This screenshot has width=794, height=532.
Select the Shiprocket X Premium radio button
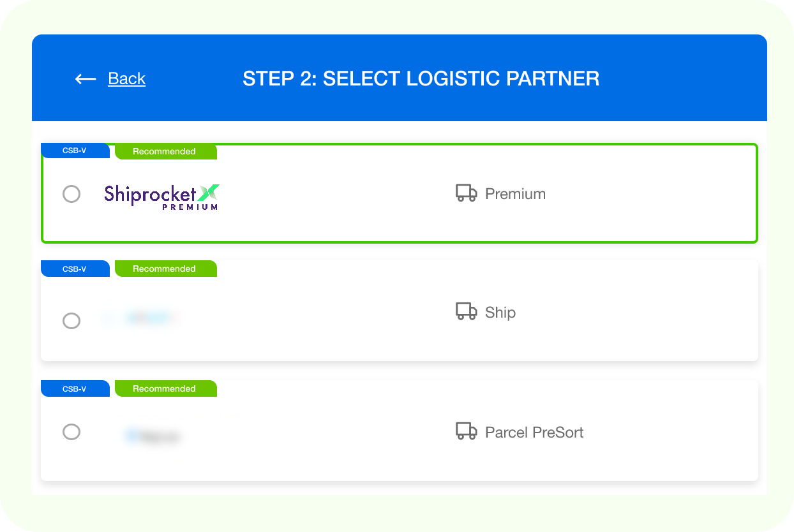tap(71, 194)
